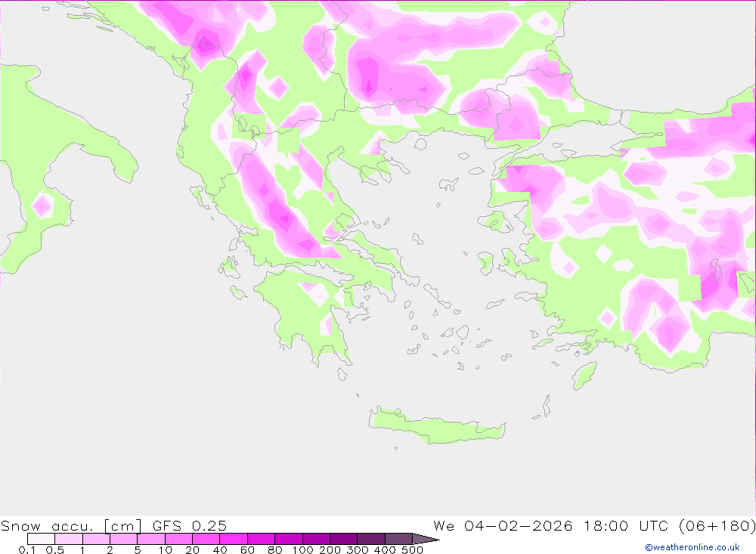Select the 400–500 cm legend swatch

(x=398, y=539)
